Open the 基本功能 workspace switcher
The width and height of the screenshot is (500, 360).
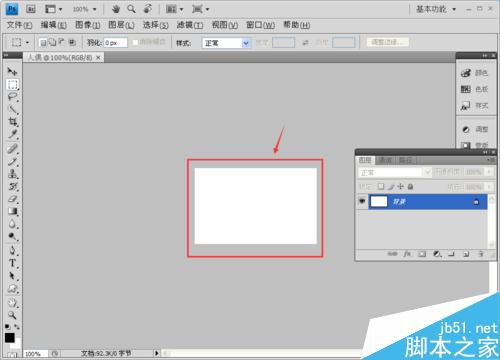tap(436, 9)
